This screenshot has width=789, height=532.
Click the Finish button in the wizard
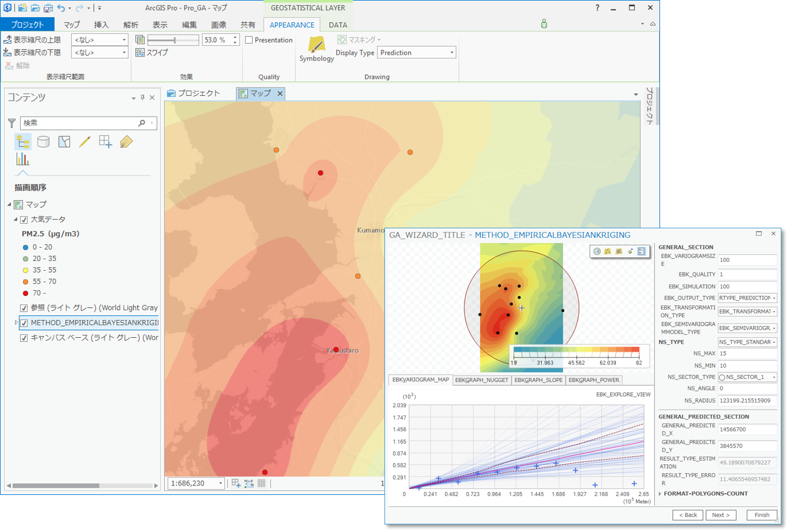[761, 515]
